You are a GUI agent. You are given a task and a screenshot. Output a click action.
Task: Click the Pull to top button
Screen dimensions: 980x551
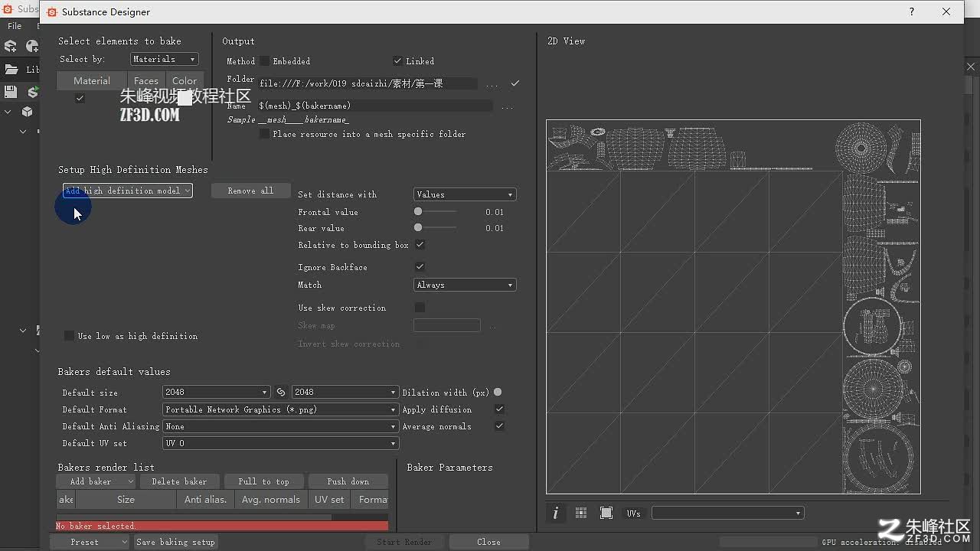click(263, 481)
